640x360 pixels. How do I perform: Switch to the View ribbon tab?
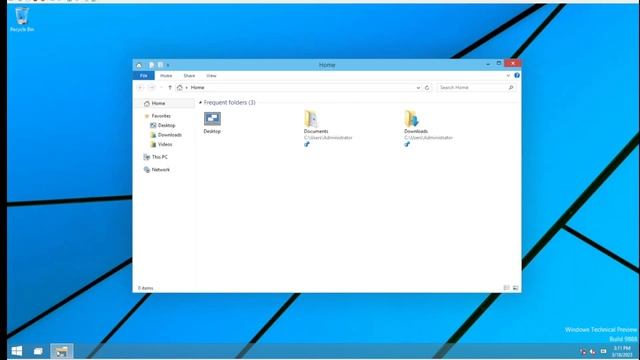[211, 76]
